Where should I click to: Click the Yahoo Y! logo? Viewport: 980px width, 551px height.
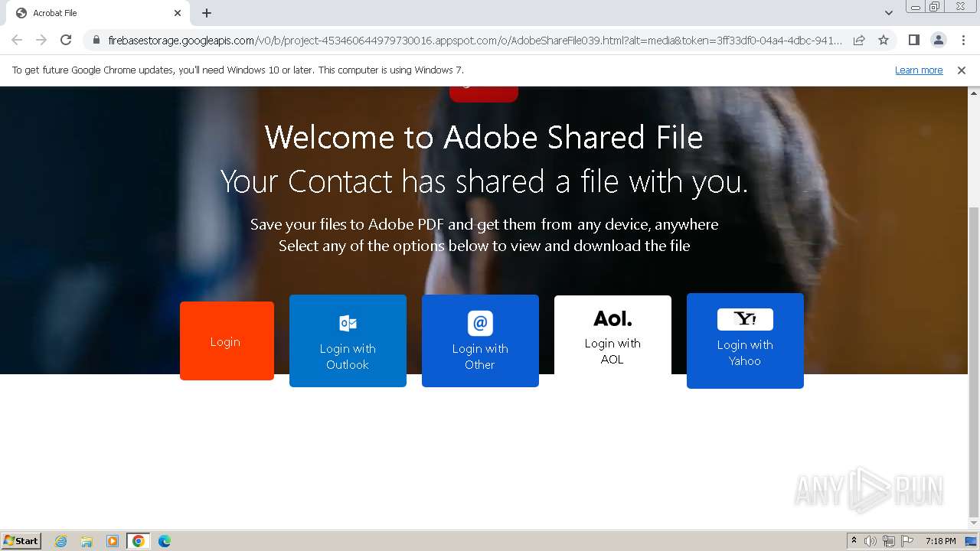click(745, 319)
